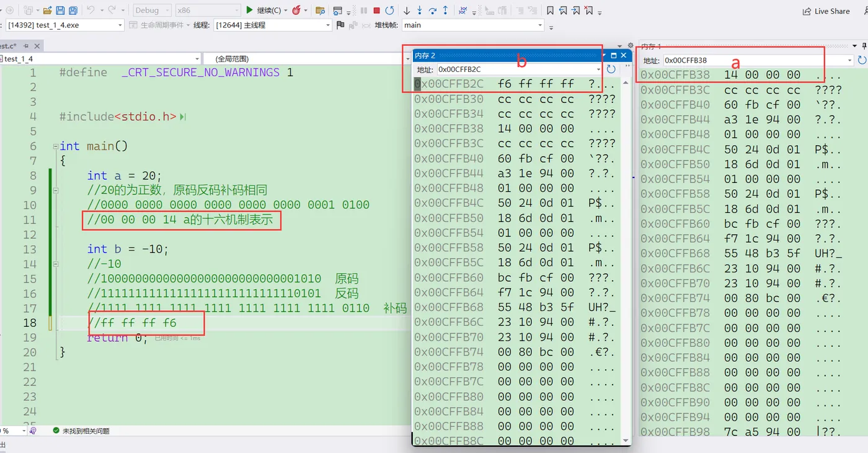Click Memory 2 row 0x00CFFB68
The image size is (868, 453).
pos(515,308)
